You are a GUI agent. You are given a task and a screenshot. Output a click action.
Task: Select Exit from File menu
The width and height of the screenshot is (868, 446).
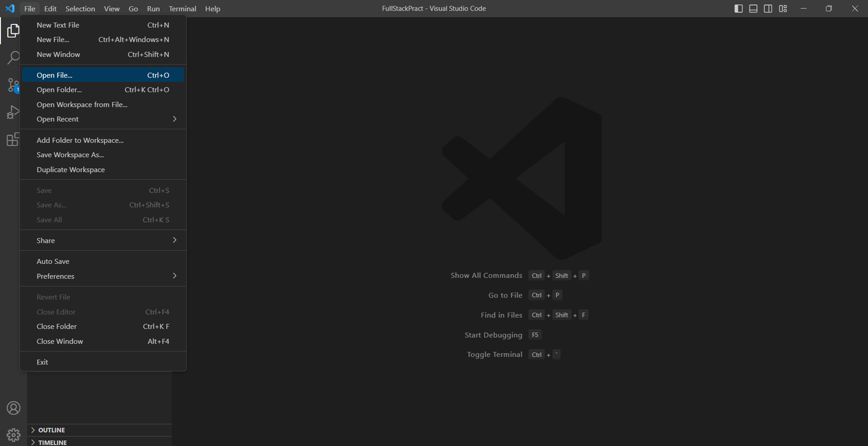tap(103, 362)
